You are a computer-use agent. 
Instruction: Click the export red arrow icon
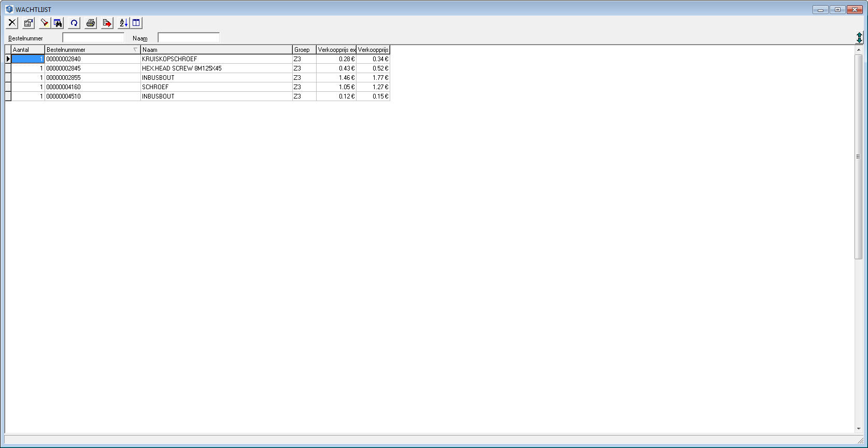pyautogui.click(x=107, y=23)
